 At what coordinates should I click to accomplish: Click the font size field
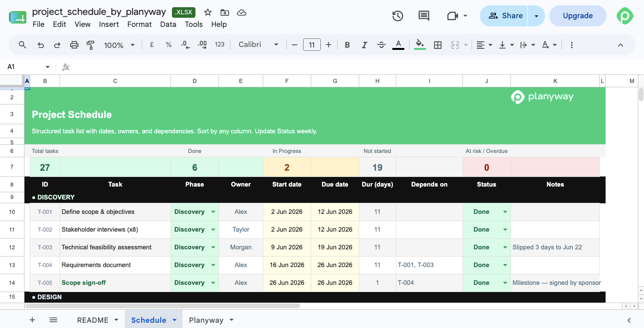click(x=312, y=45)
